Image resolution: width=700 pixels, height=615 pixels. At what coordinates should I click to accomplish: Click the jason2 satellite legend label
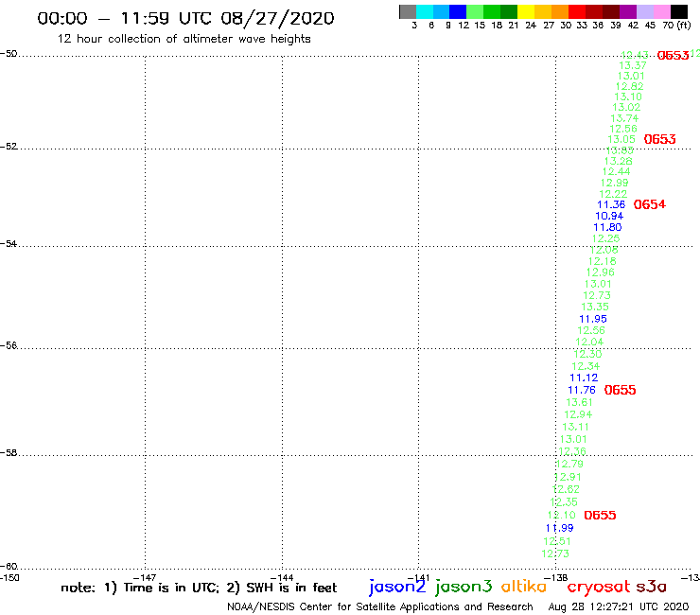(x=397, y=587)
